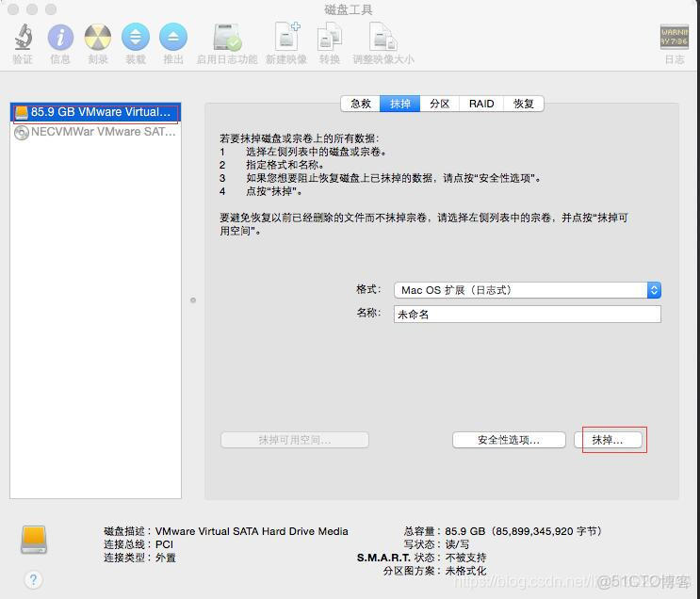The height and width of the screenshot is (599, 700).
Task: Click the Verify (验证) microscope icon
Action: pyautogui.click(x=23, y=37)
